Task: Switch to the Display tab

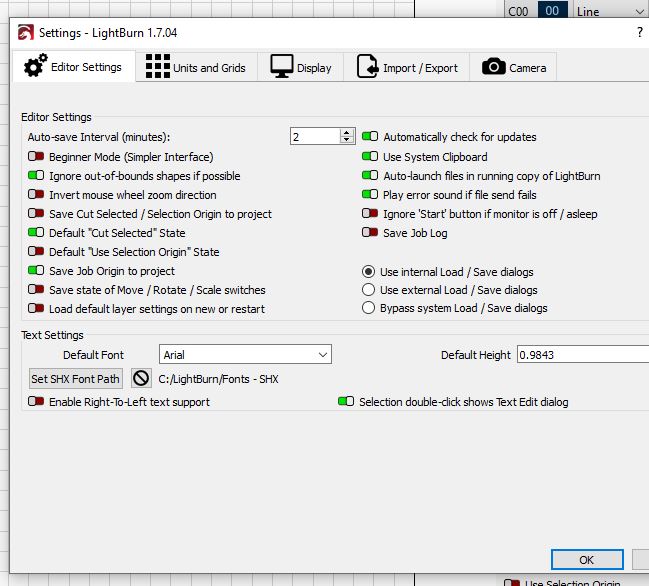Action: point(301,67)
